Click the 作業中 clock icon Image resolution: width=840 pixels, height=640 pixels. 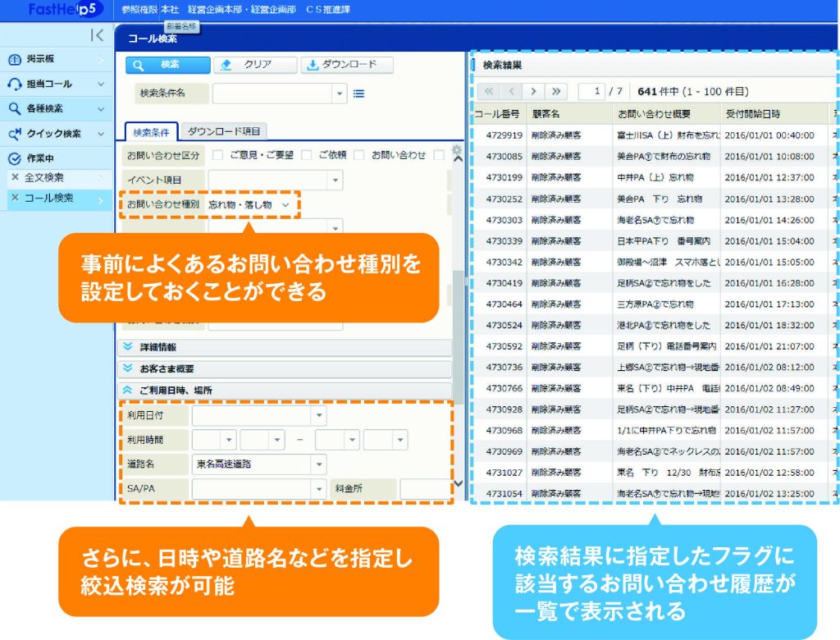click(x=14, y=158)
